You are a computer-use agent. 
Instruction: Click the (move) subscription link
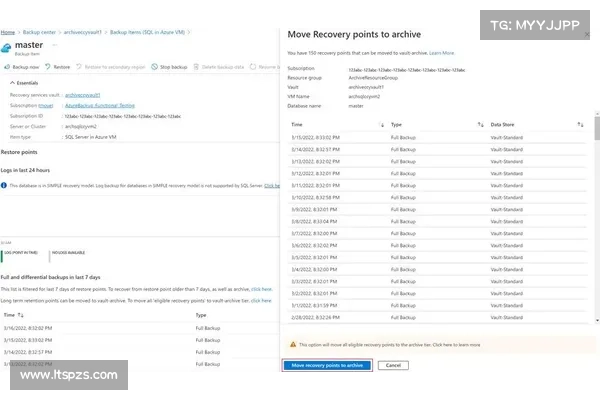(x=46, y=106)
